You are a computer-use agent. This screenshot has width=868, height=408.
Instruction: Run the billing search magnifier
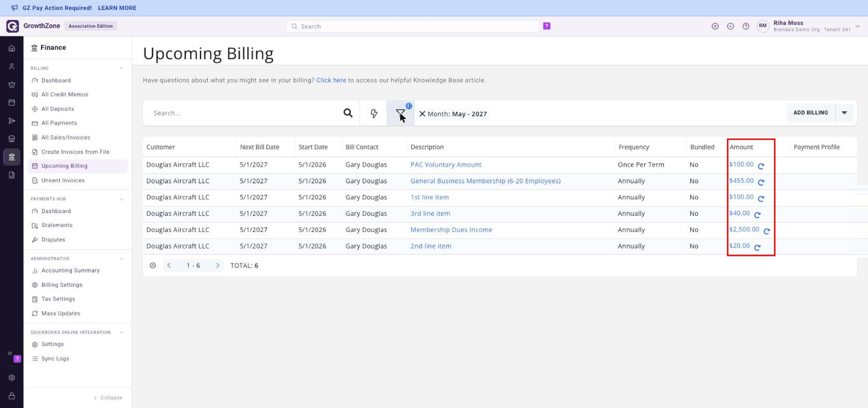[348, 113]
